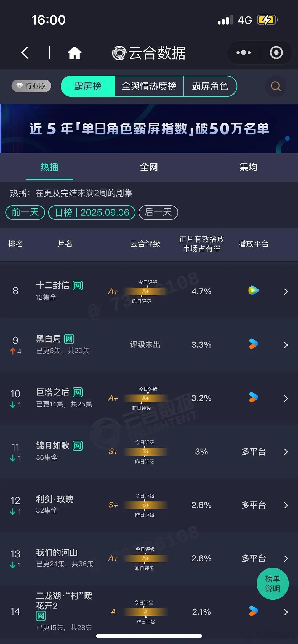298x644 pixels.
Task: Select the 集均 tab
Action: (248, 167)
